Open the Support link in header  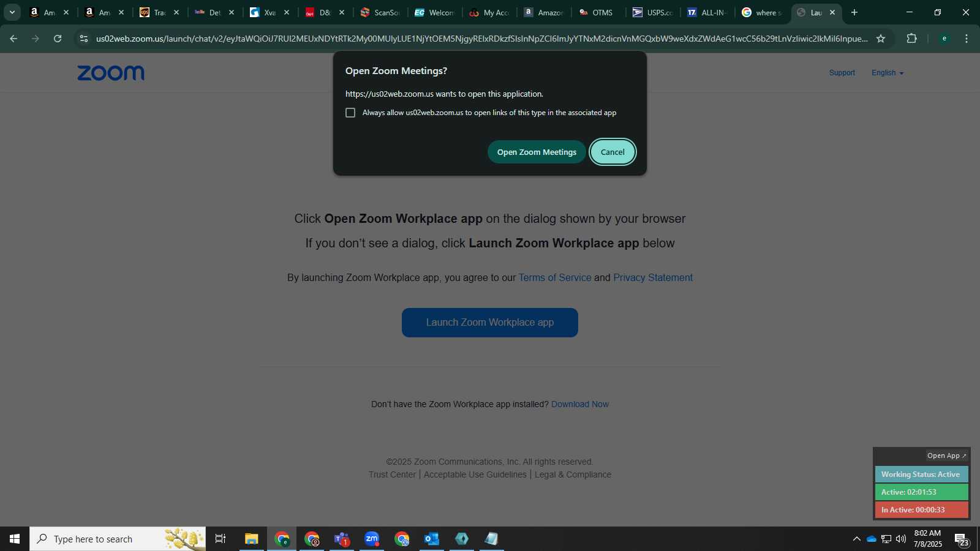point(842,73)
